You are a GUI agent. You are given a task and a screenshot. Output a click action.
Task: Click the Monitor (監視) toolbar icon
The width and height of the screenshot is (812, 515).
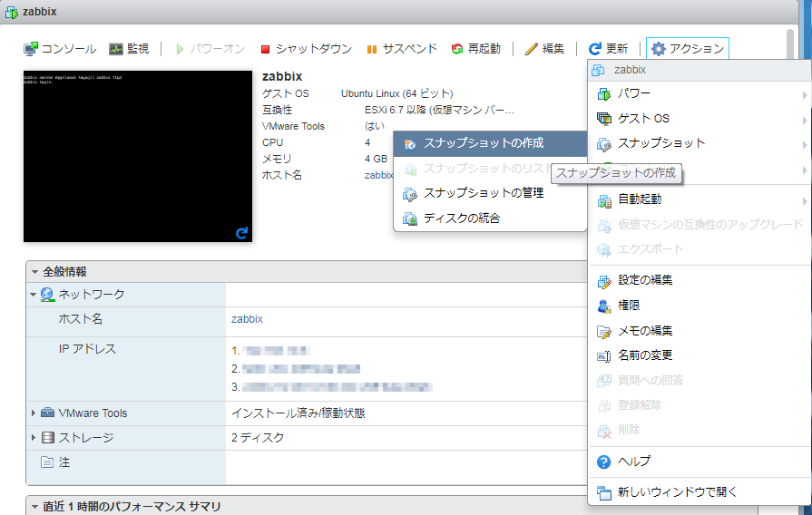pyautogui.click(x=117, y=49)
